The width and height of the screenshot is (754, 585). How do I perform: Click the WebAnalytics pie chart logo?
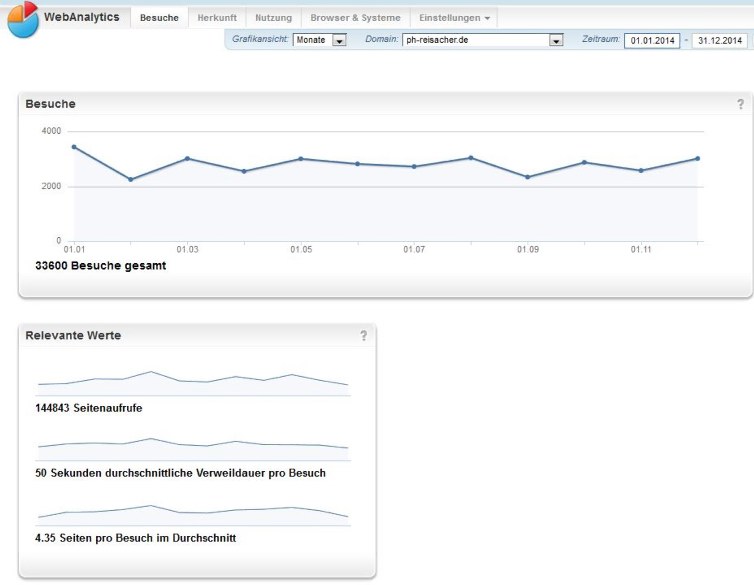click(22, 20)
